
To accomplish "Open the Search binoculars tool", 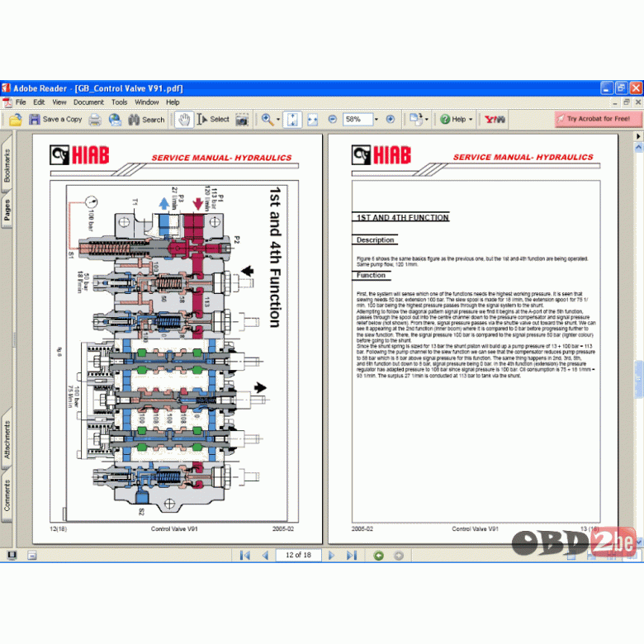I will (146, 120).
